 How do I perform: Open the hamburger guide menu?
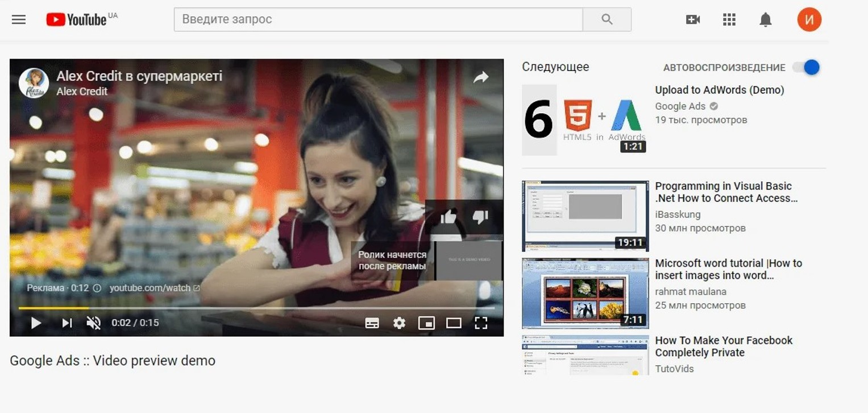19,19
